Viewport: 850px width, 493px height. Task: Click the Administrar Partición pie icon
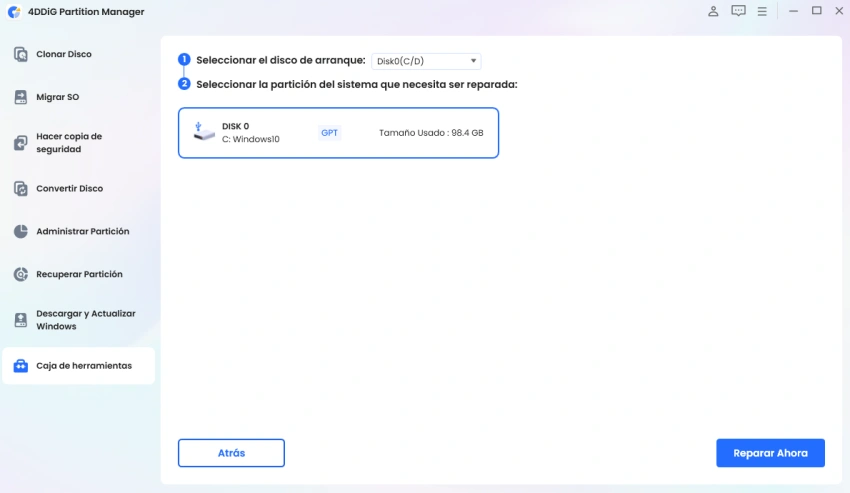(x=21, y=232)
